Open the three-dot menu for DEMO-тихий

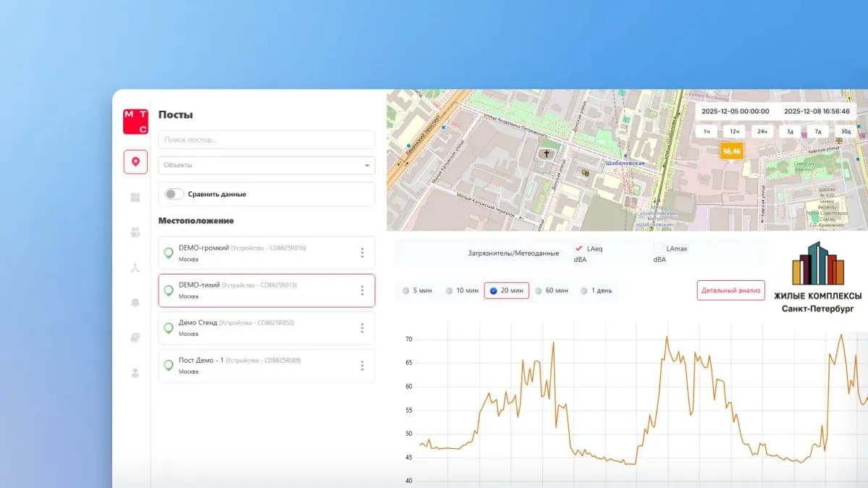(x=362, y=290)
